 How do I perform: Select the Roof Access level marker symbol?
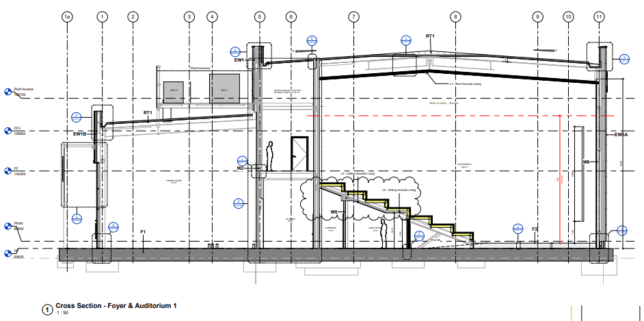click(8, 92)
